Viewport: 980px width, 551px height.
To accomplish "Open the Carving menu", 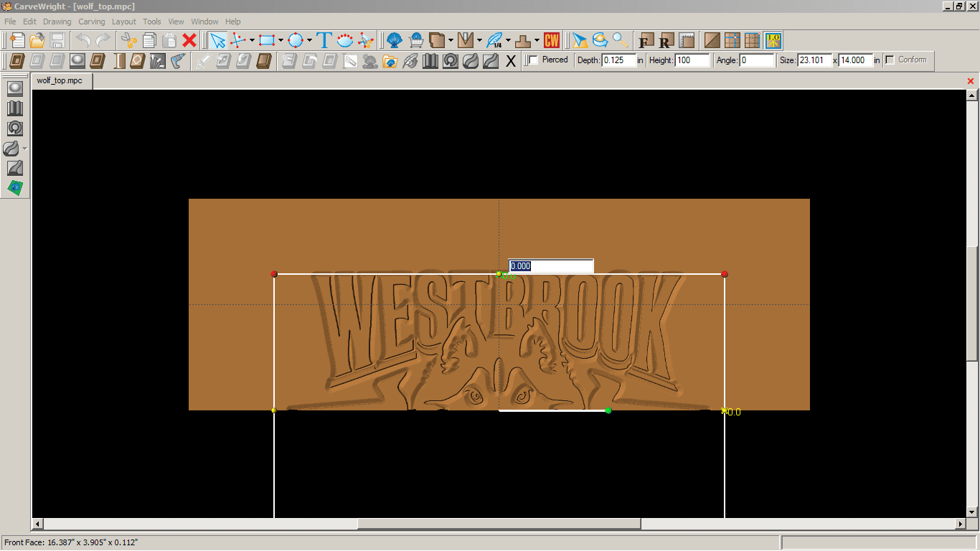I will pyautogui.click(x=91, y=22).
